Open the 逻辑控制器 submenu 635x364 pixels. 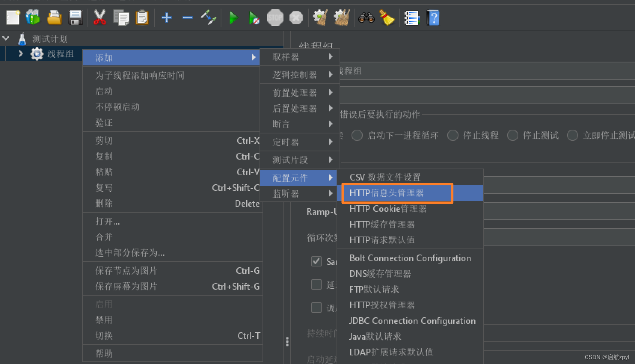click(300, 75)
